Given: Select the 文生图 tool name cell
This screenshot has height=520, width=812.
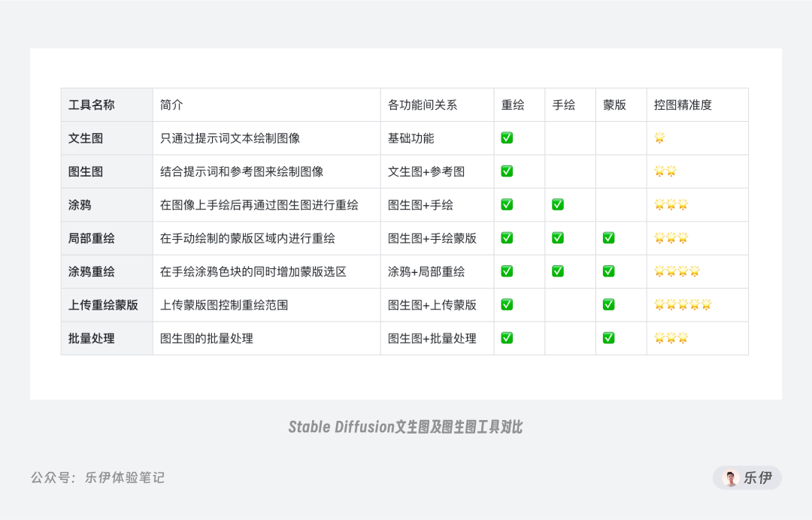Looking at the screenshot, I should coord(107,138).
